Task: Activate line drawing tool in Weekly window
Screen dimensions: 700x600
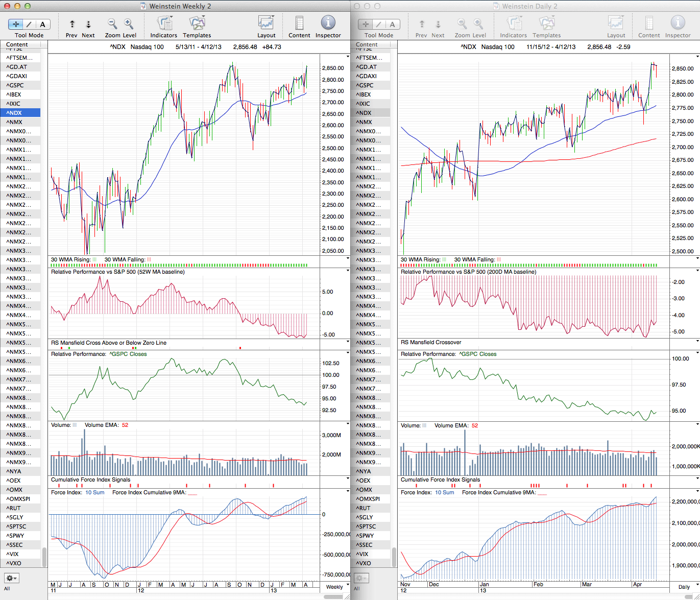Action: [x=29, y=24]
